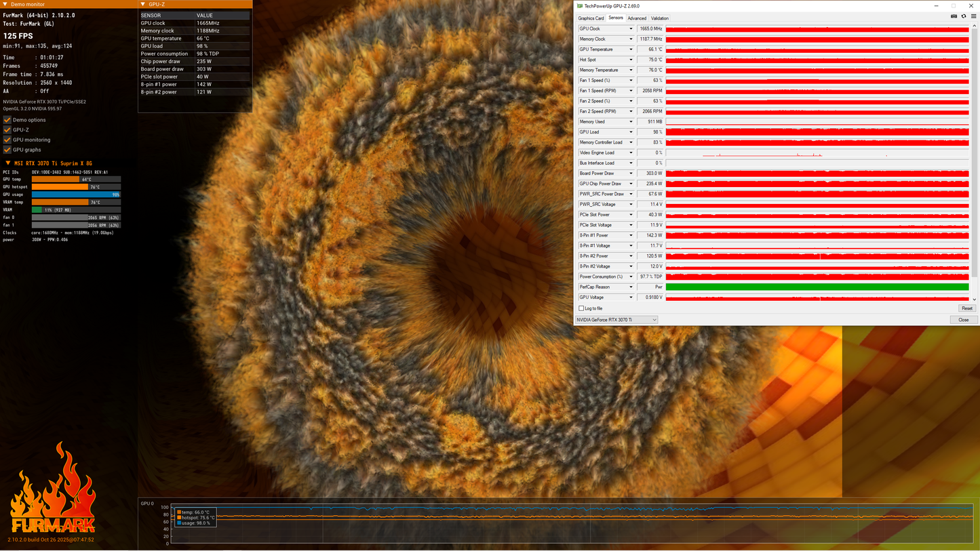Image resolution: width=980 pixels, height=551 pixels.
Task: Open the GPU-Z hamburger menu
Action: 973,16
